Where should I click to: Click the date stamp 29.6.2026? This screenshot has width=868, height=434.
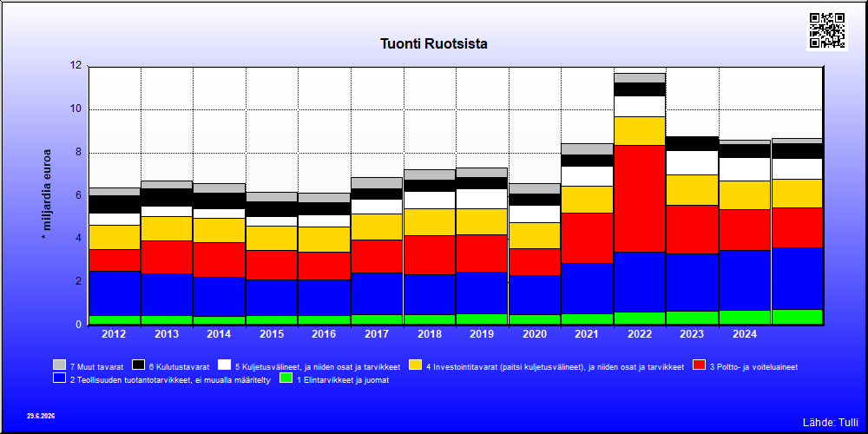pyautogui.click(x=41, y=416)
